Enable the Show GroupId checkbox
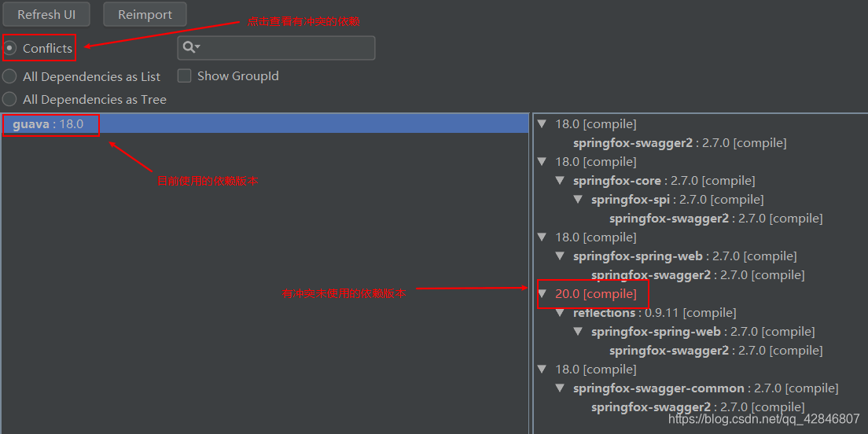 (x=184, y=75)
